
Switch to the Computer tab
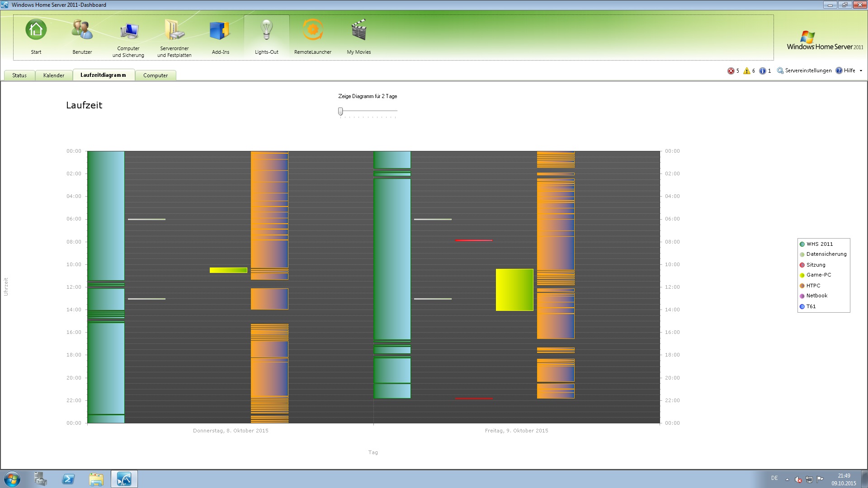click(x=156, y=75)
